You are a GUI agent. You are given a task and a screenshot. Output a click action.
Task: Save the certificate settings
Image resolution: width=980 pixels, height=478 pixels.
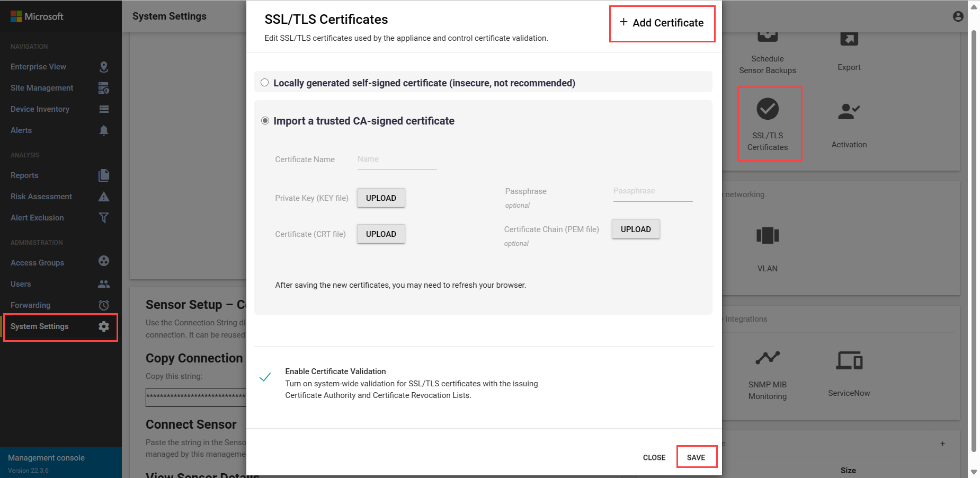[696, 457]
